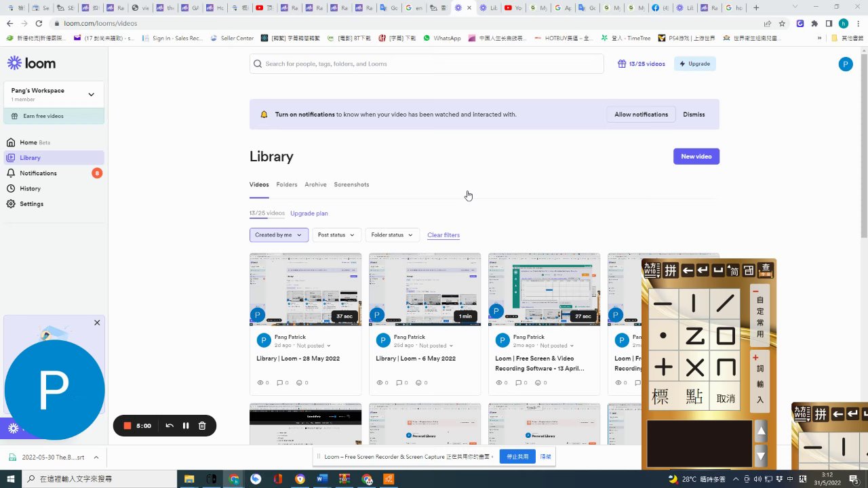Viewport: 868px width, 488px height.
Task: Start a New video
Action: click(696, 157)
